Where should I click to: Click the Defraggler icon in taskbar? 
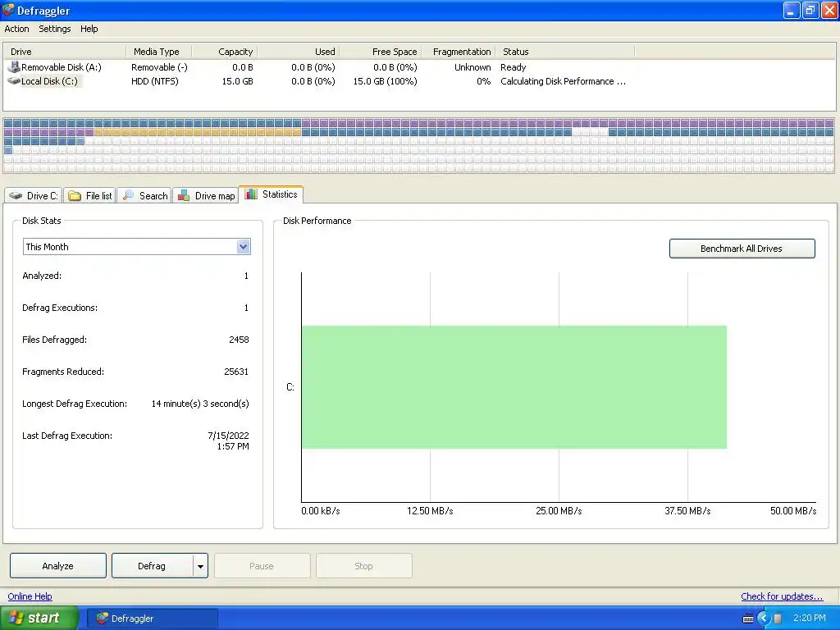tap(103, 619)
